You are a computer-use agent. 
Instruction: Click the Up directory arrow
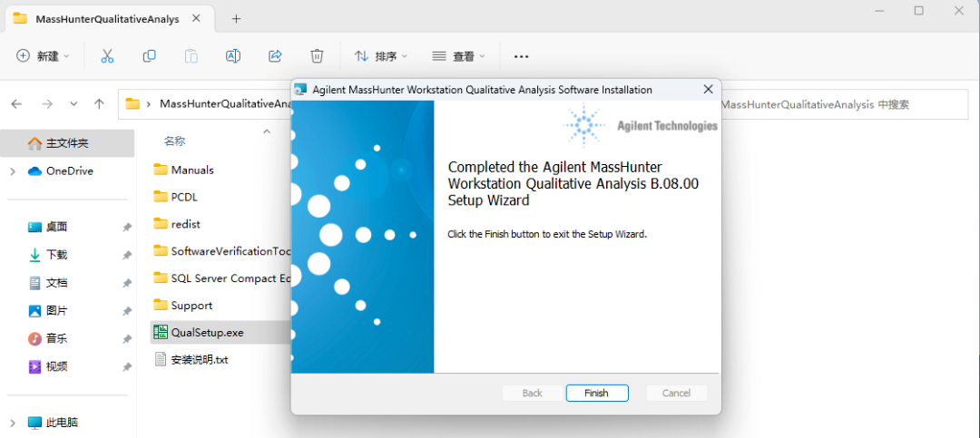point(99,104)
